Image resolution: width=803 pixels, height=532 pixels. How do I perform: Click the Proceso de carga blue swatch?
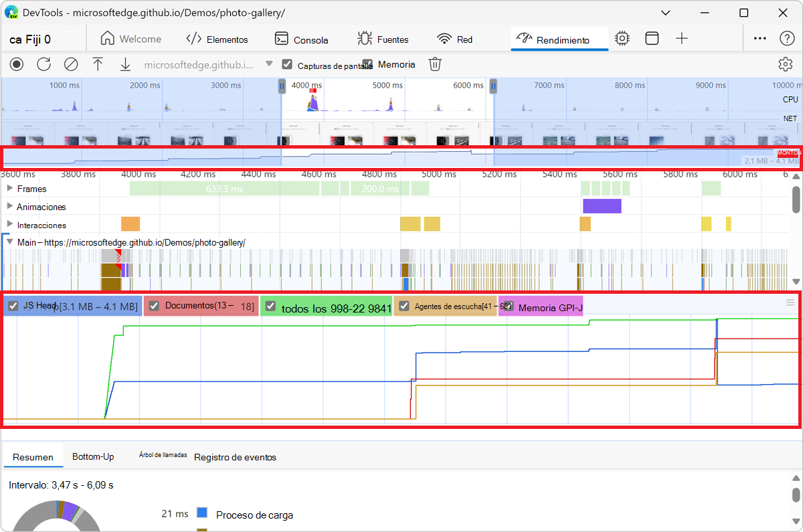[x=202, y=513]
